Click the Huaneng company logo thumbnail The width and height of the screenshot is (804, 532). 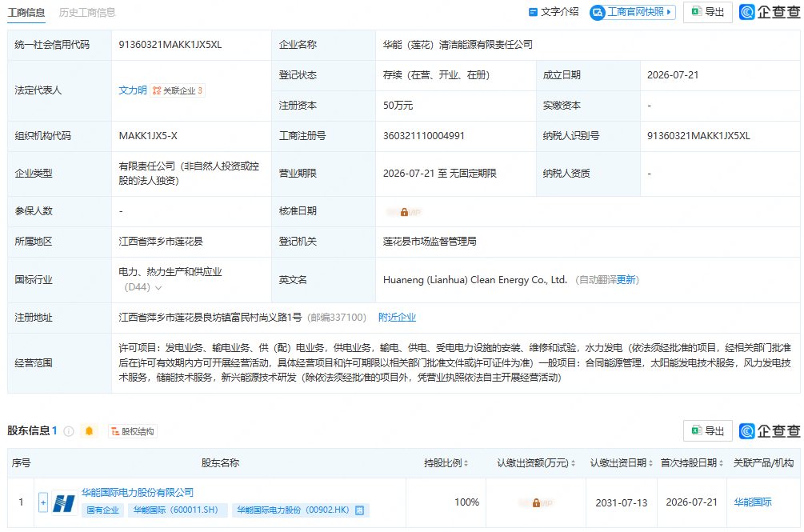[65, 502]
